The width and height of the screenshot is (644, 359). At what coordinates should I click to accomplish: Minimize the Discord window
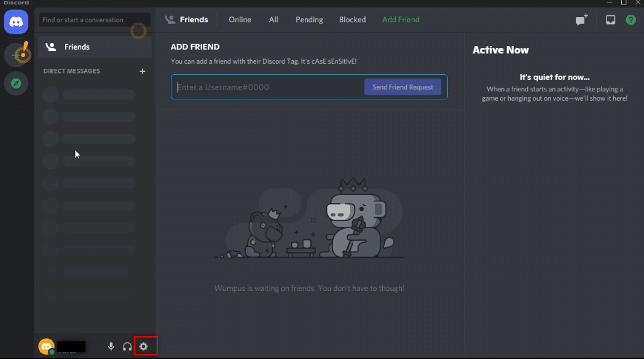click(x=610, y=2)
